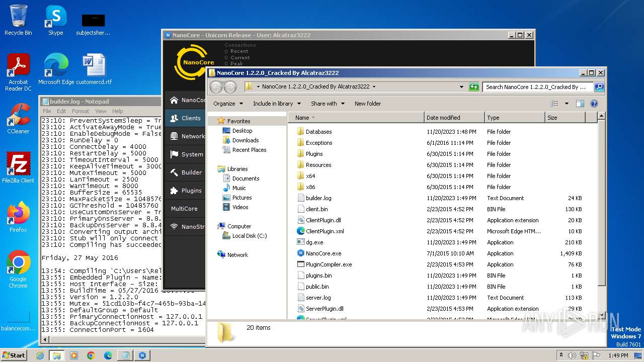Sort by Date modified column header

(454, 118)
